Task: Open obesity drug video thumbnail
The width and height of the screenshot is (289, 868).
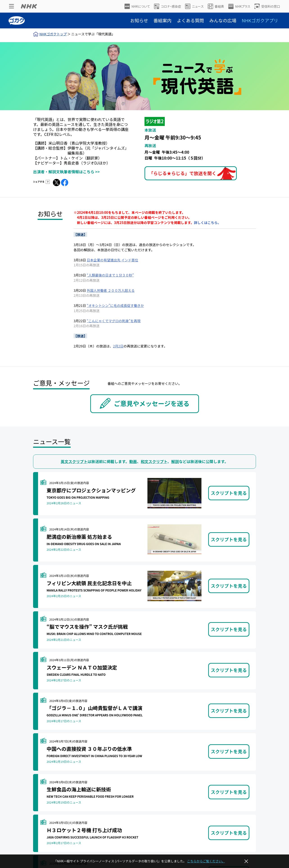Action: tap(174, 539)
